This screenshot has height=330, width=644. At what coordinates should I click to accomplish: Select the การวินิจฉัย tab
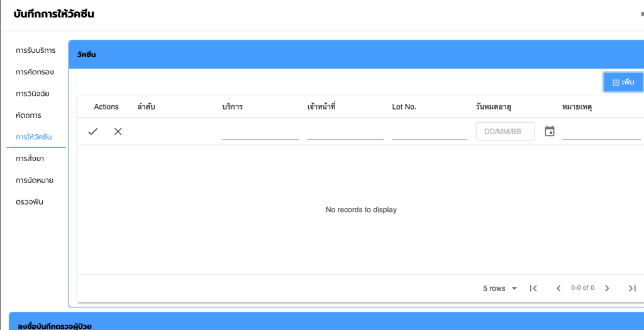pos(33,94)
